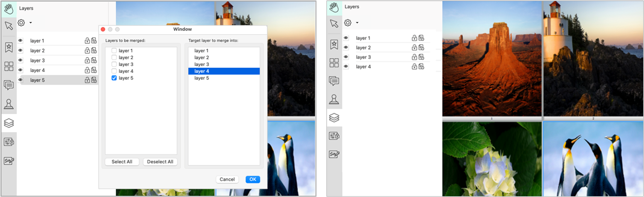Click the Layers stack icon in right screenshot

pyautogui.click(x=334, y=118)
